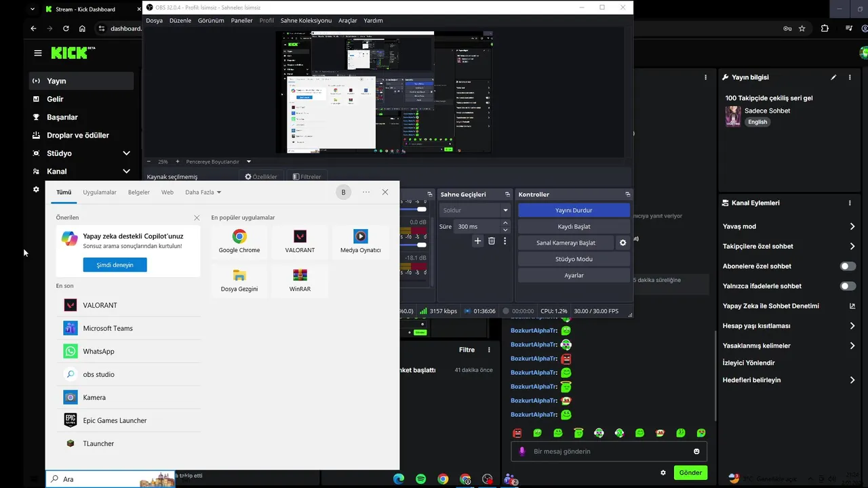Open Epic Games Launcher from recents
The image size is (868, 488).
(x=129, y=420)
